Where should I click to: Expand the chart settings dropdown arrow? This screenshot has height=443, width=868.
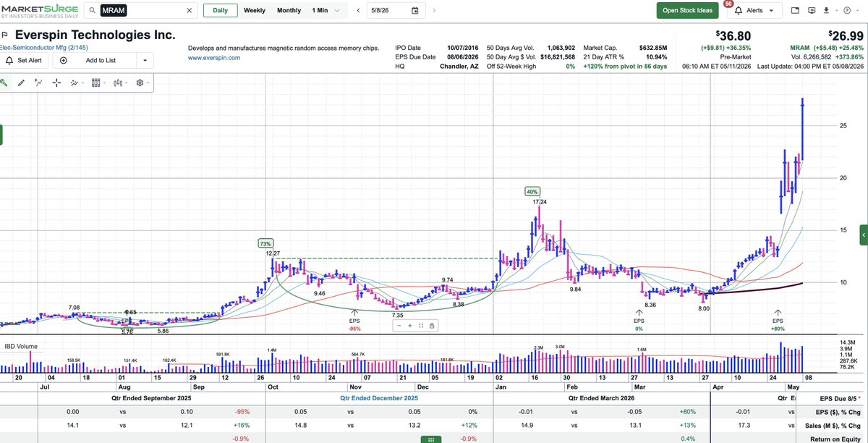coord(149,83)
